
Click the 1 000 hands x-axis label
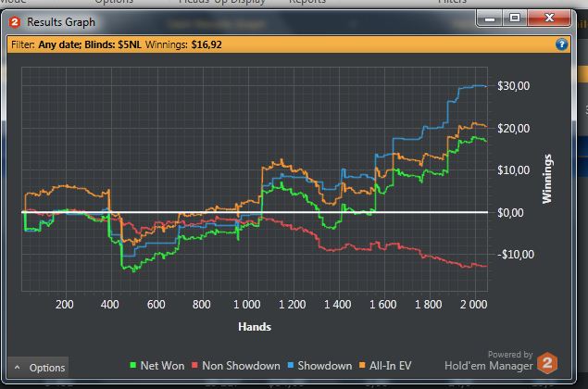click(246, 304)
